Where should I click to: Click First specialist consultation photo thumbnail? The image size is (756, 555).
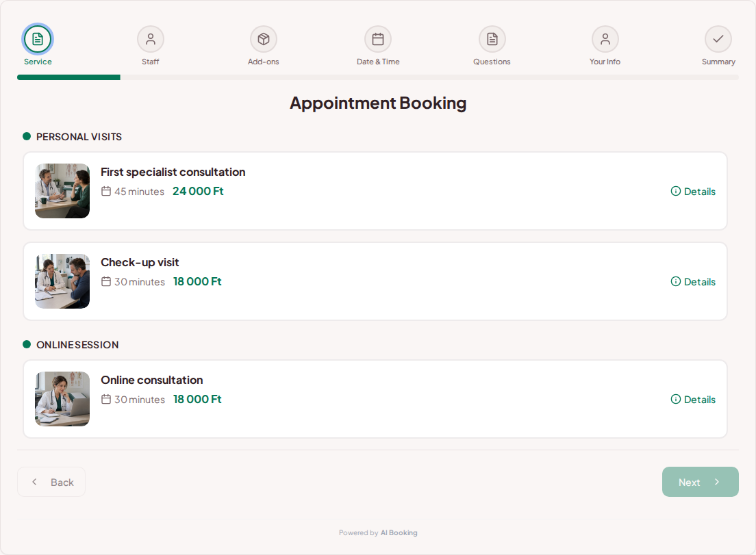62,191
